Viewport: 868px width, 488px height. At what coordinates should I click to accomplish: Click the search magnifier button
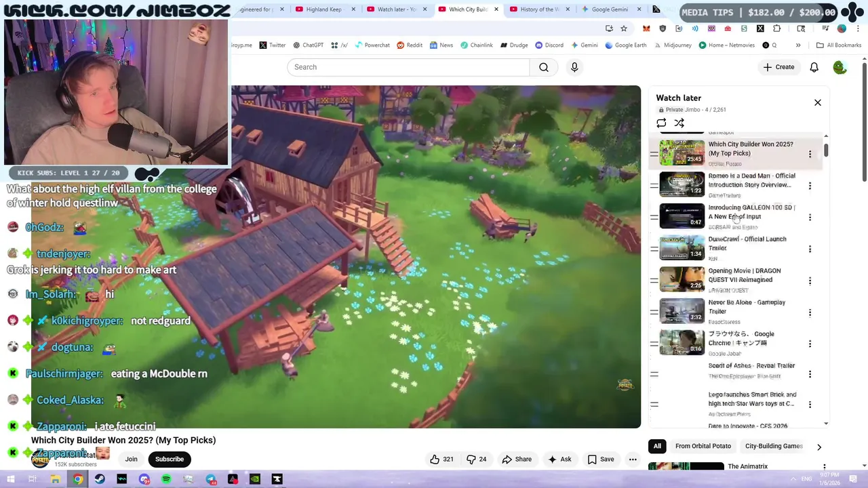point(544,67)
